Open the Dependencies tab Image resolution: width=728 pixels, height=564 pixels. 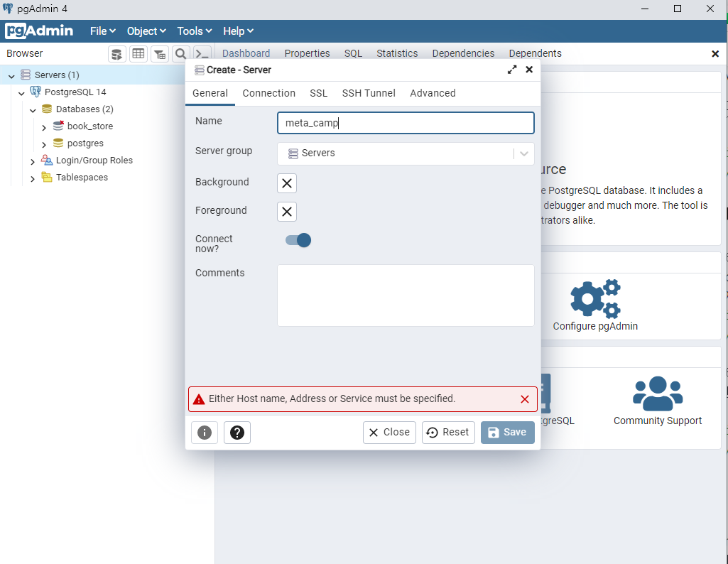(x=463, y=53)
